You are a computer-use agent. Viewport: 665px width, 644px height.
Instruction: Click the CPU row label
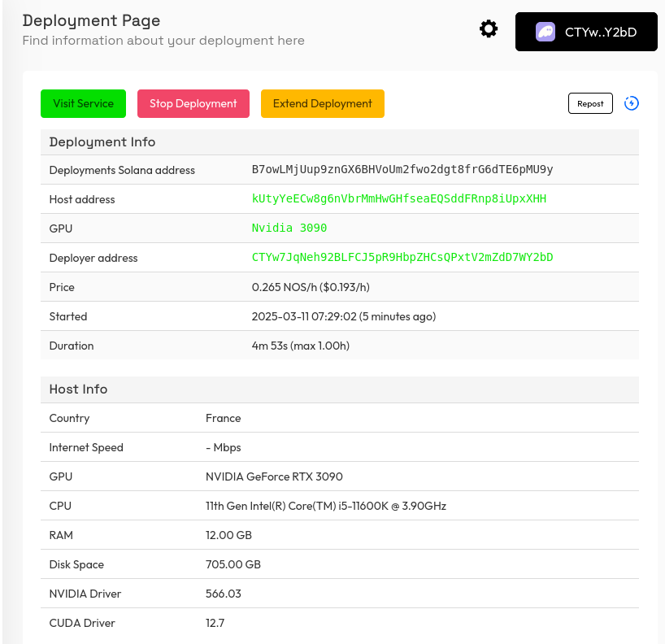coord(60,506)
